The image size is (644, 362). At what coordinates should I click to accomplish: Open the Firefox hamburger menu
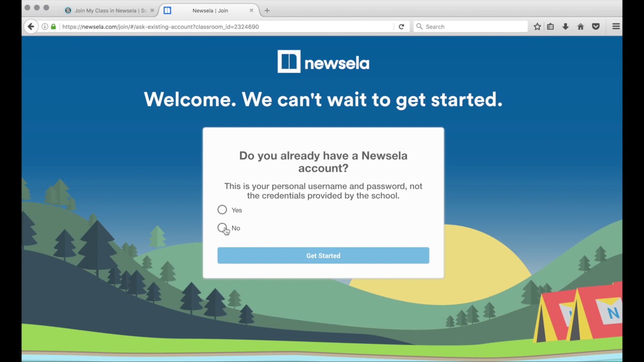click(616, 27)
